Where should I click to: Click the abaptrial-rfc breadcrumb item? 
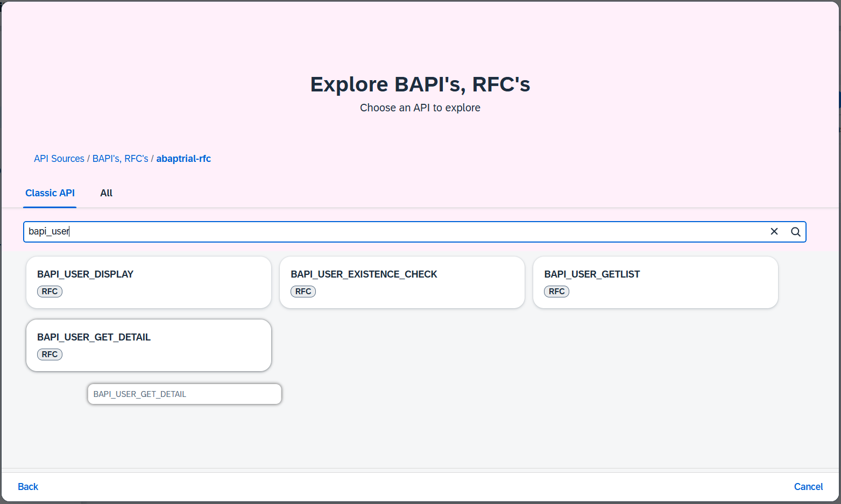pyautogui.click(x=183, y=158)
